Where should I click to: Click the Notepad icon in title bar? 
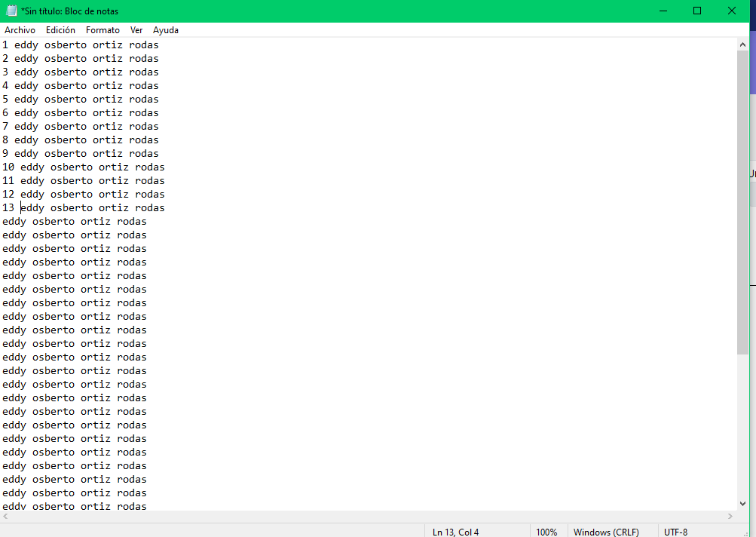pyautogui.click(x=11, y=11)
